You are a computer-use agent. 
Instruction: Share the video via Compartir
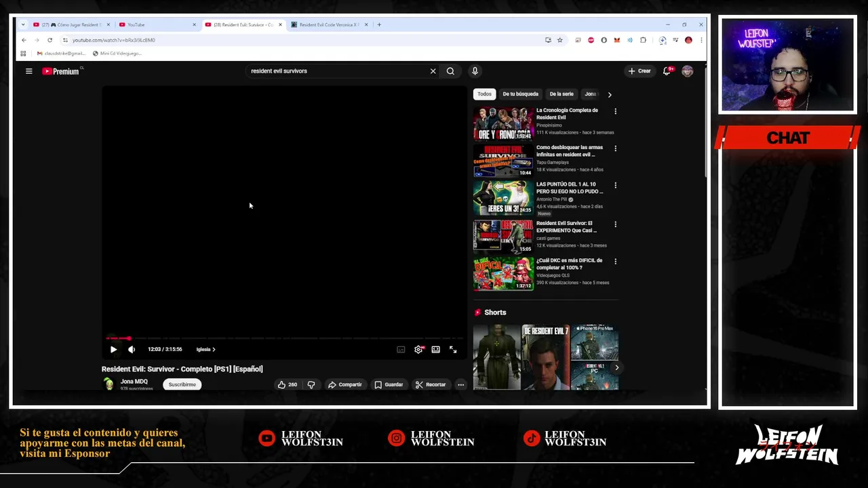point(344,385)
